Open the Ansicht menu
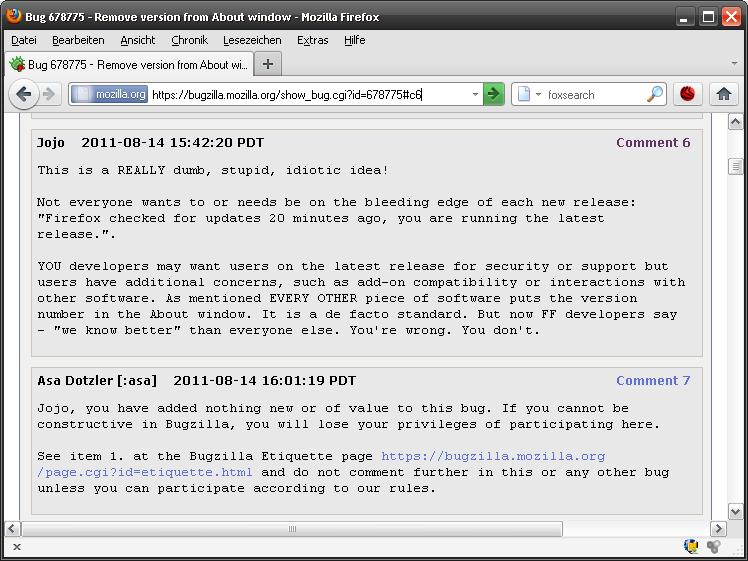The height and width of the screenshot is (561, 748). click(x=138, y=40)
